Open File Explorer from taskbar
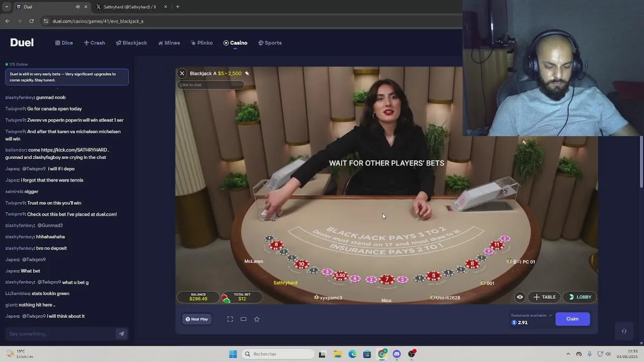The width and height of the screenshot is (644, 362). point(337,354)
